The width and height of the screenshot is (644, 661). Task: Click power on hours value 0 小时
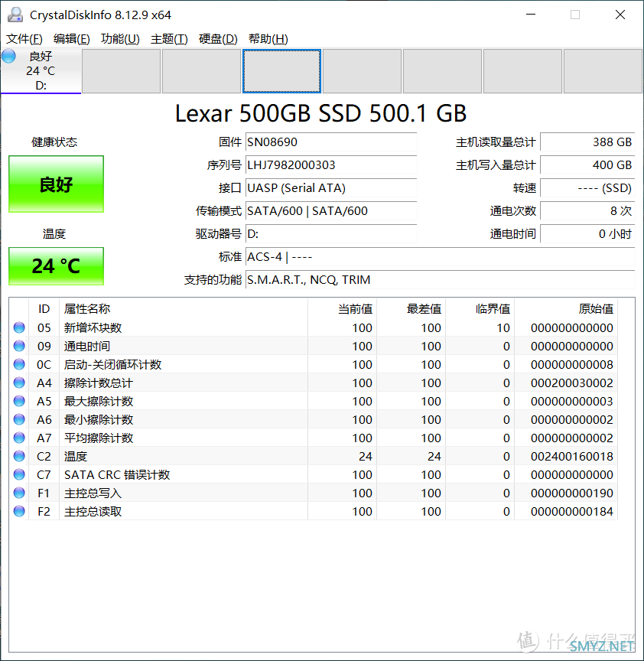pyautogui.click(x=587, y=234)
